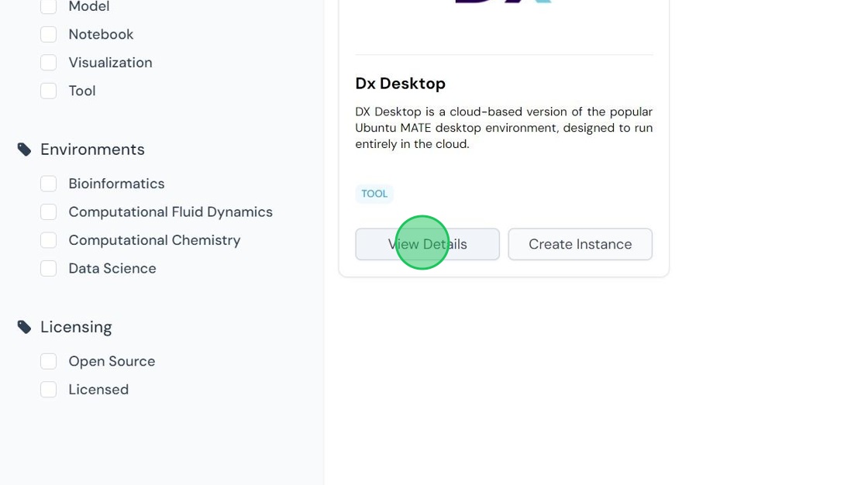Tick the Visualization checkbox

point(48,63)
